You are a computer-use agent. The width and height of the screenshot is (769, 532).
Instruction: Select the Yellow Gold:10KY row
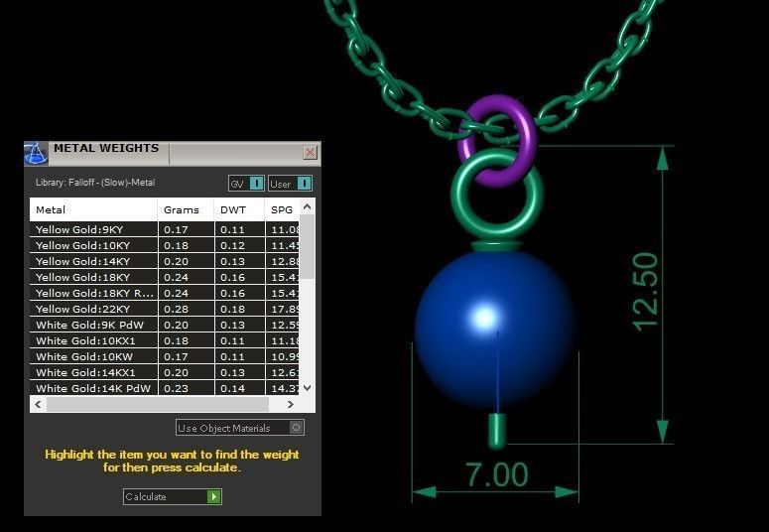pyautogui.click(x=165, y=245)
